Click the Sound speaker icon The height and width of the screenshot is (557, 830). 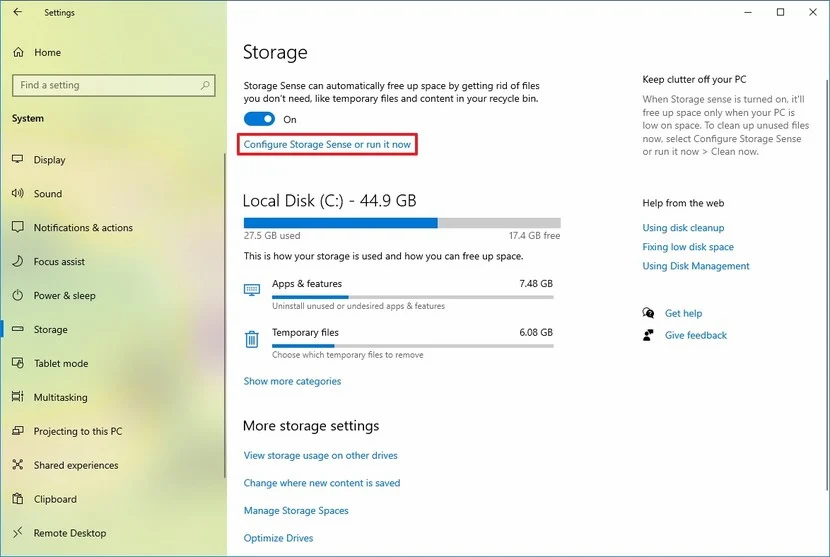click(x=18, y=193)
